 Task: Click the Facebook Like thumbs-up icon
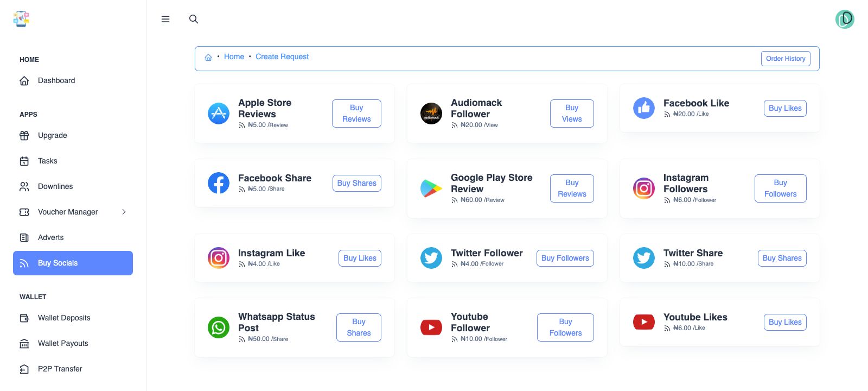(x=644, y=108)
